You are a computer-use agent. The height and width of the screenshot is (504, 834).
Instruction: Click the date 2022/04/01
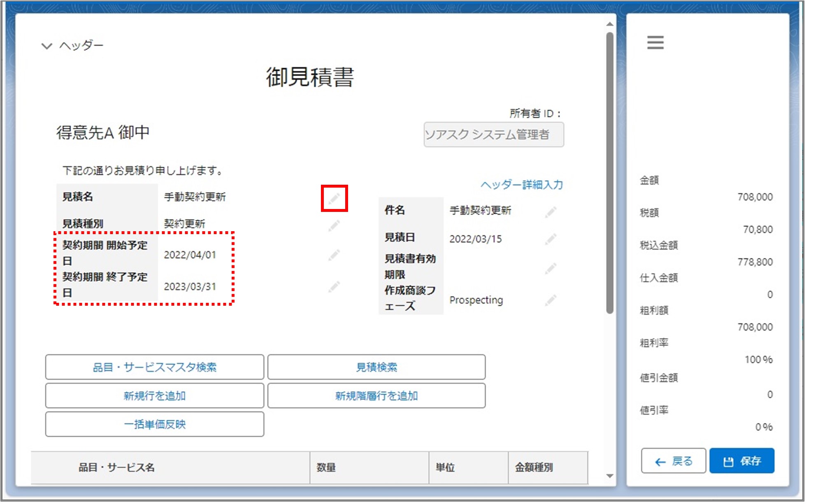tap(190, 255)
